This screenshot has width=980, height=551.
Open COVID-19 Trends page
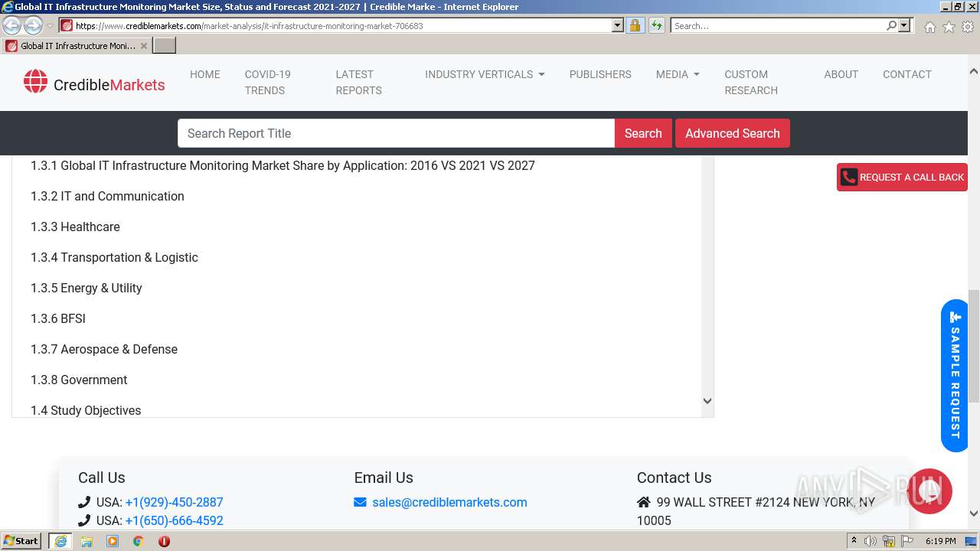click(268, 82)
